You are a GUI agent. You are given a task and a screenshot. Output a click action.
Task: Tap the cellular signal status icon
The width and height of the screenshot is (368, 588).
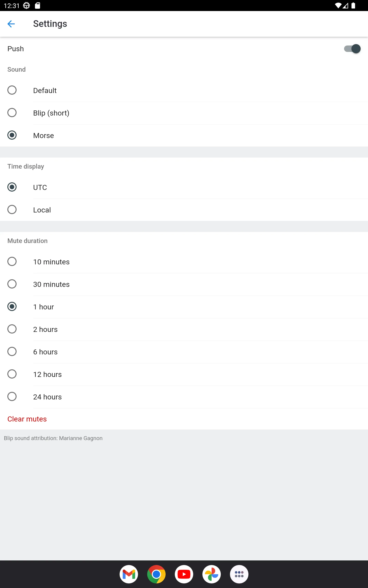point(345,6)
